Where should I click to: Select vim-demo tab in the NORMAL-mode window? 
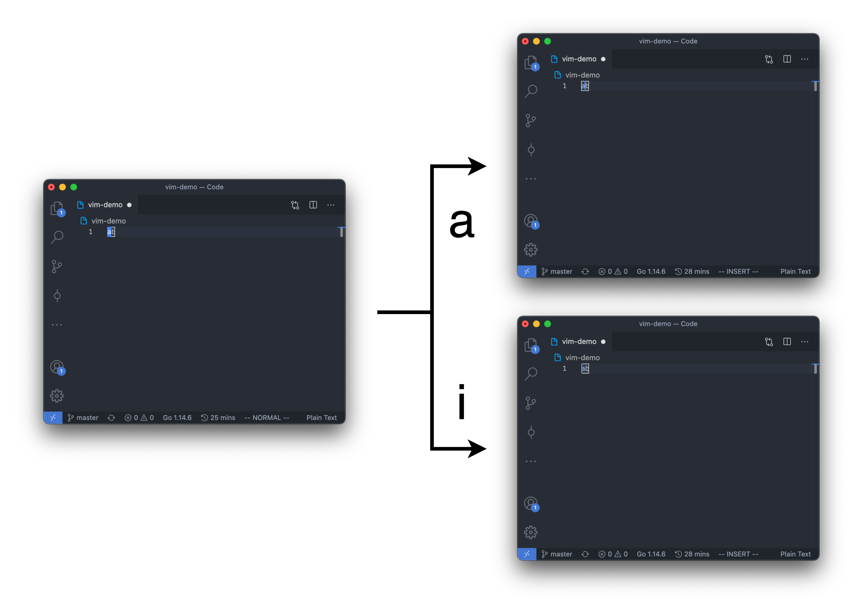(x=105, y=205)
